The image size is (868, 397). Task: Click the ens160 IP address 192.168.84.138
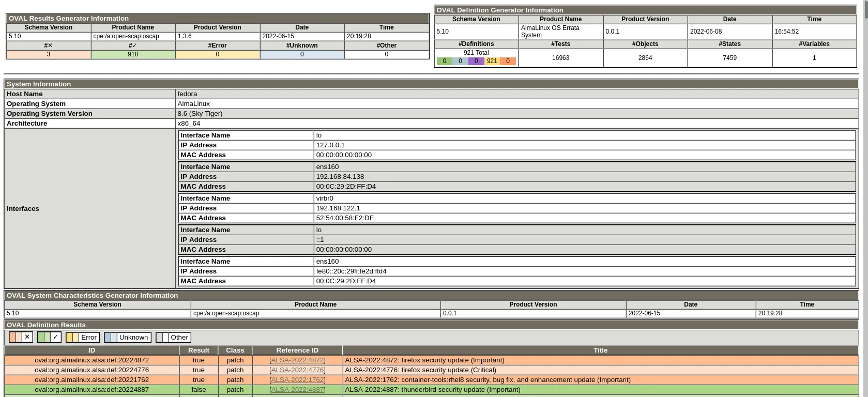(340, 177)
